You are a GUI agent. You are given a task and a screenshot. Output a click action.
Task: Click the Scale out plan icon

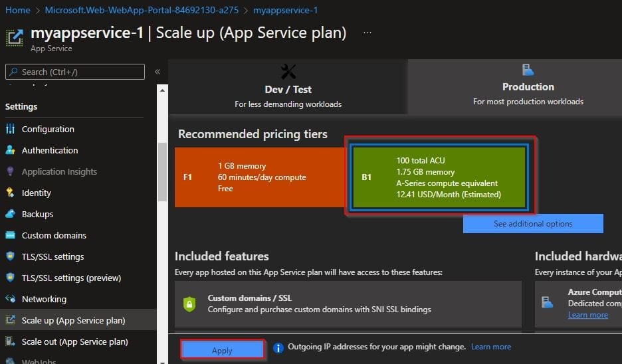tap(10, 342)
